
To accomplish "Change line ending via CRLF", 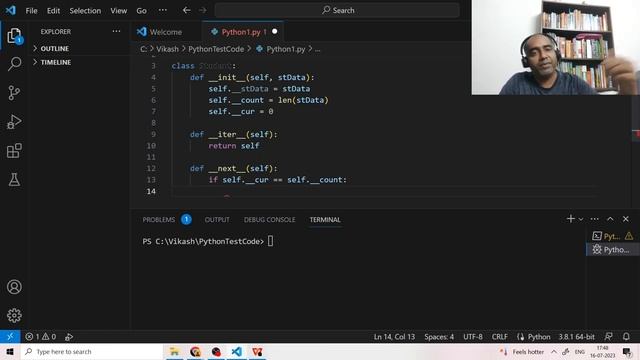I will (500, 337).
